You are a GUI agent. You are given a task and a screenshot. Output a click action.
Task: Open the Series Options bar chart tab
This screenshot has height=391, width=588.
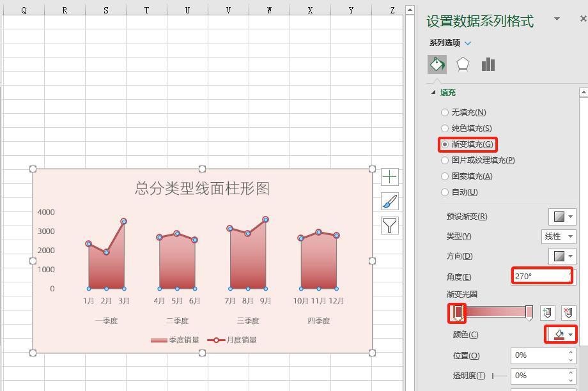click(x=488, y=64)
